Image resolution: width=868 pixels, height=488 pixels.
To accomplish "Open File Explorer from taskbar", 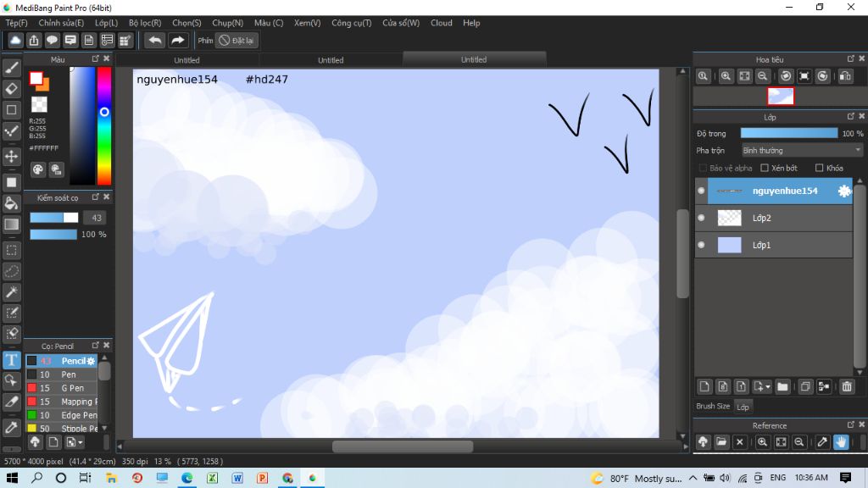I will point(111,478).
